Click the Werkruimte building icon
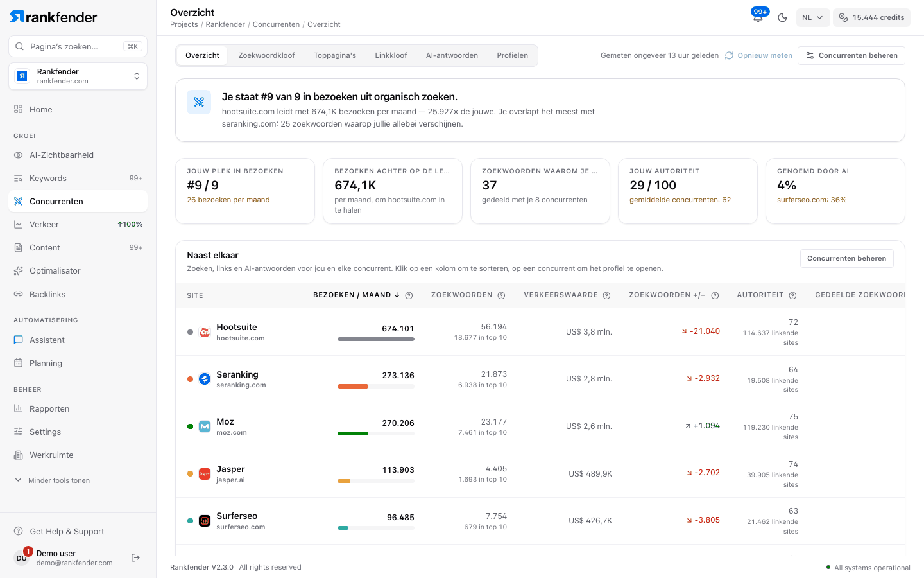924x578 pixels. coord(19,455)
